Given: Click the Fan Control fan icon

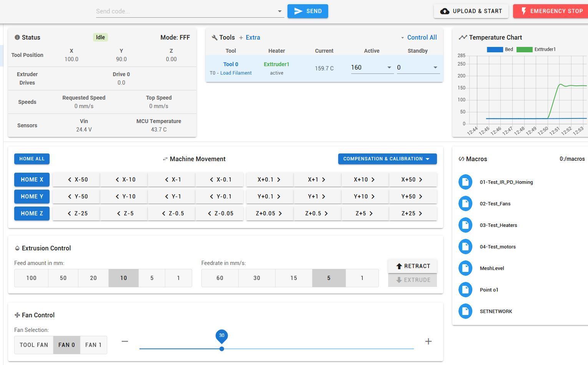Looking at the screenshot, I should click(x=17, y=315).
